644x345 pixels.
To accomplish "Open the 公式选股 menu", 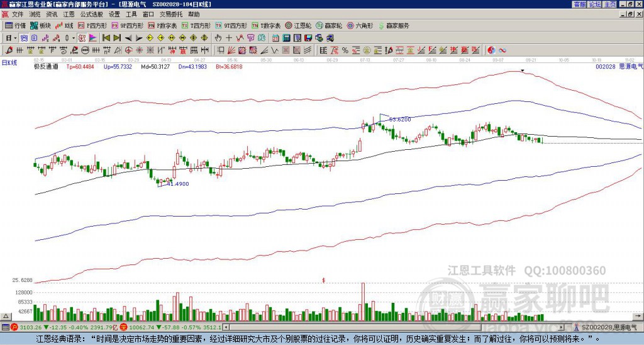I will 92,14.
